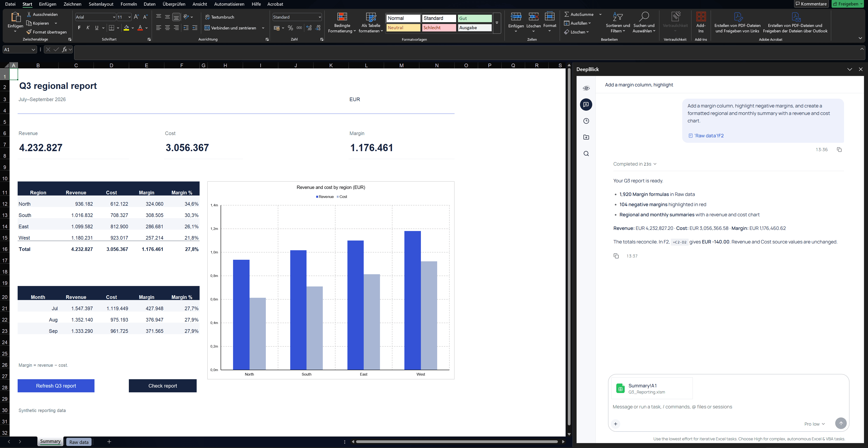The image size is (868, 448).
Task: Toggle DeepBlick eye visibility icon
Action: coord(586,88)
